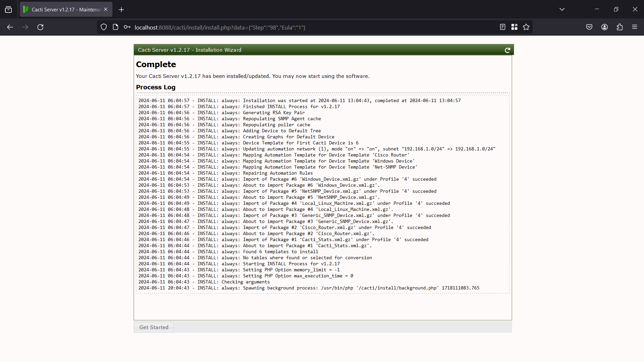Toggle reader view

503,27
